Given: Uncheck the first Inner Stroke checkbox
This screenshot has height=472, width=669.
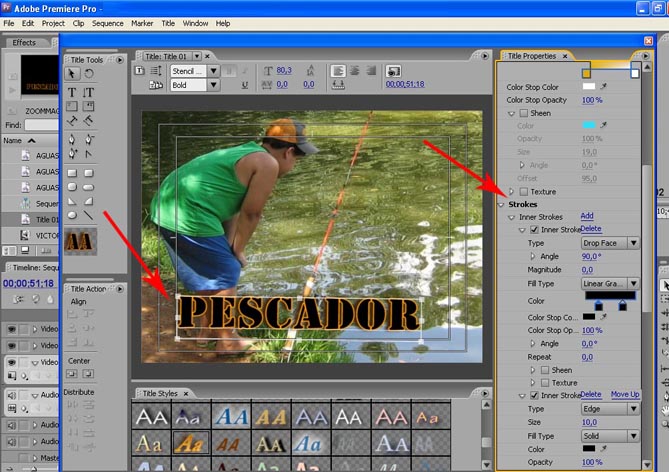Looking at the screenshot, I should (x=534, y=230).
